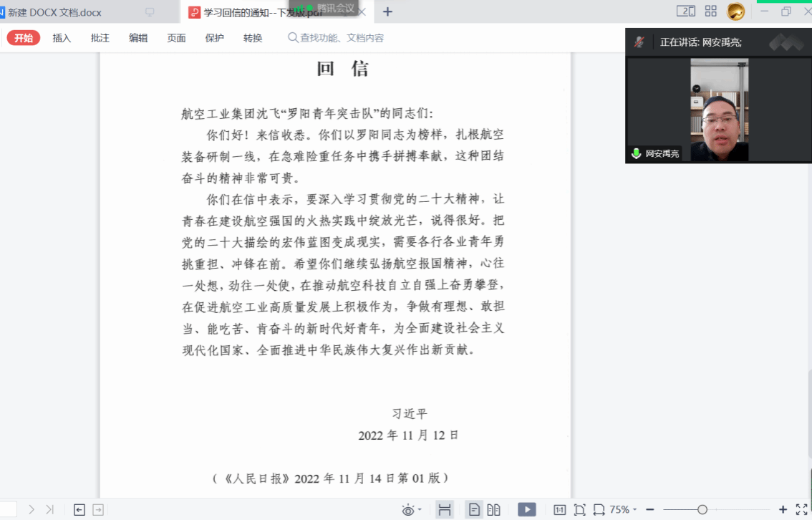Go to the last page
The width and height of the screenshot is (812, 520).
coord(49,510)
